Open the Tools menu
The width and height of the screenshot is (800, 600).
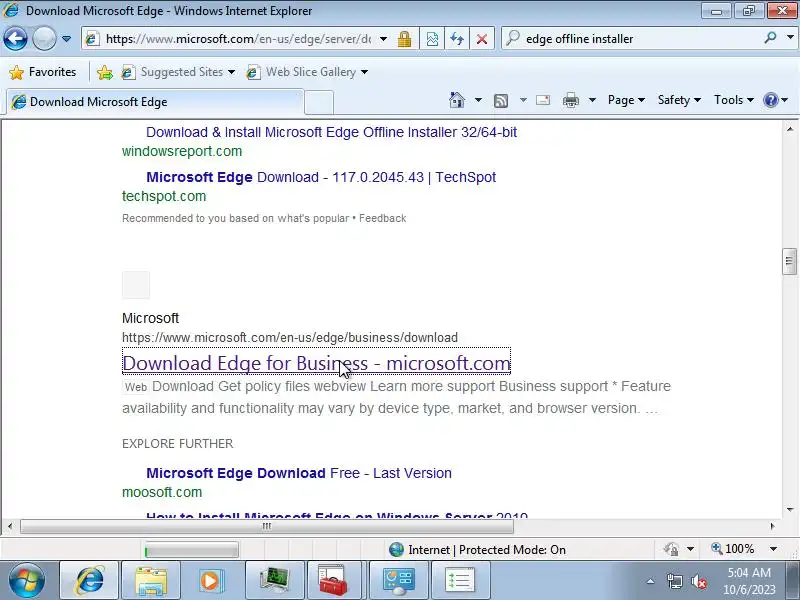734,100
